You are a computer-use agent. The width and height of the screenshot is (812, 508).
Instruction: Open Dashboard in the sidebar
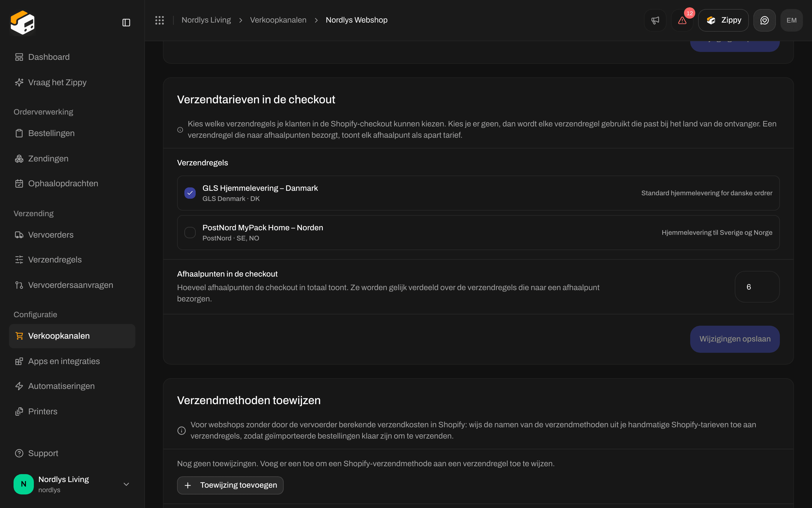[x=72, y=57]
